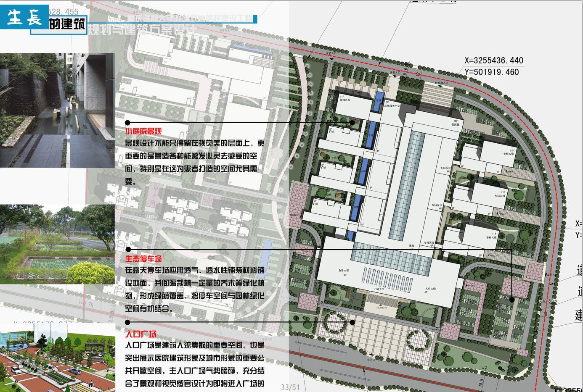Click the 急诊大楼 building label on plan

[344, 271]
